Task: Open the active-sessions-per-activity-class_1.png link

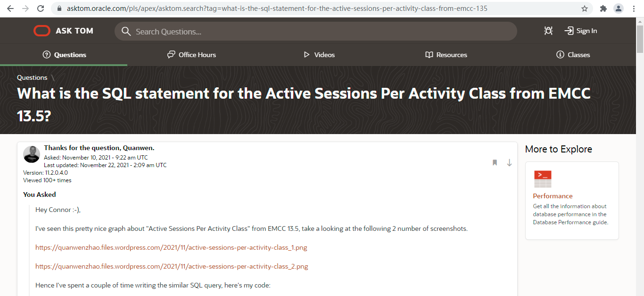Action: click(x=171, y=247)
